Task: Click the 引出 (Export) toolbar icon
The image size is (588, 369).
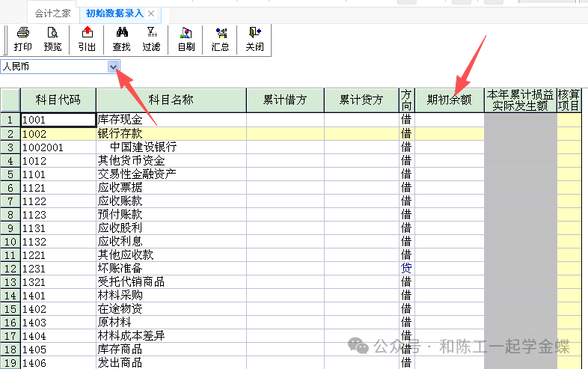Action: (87, 39)
